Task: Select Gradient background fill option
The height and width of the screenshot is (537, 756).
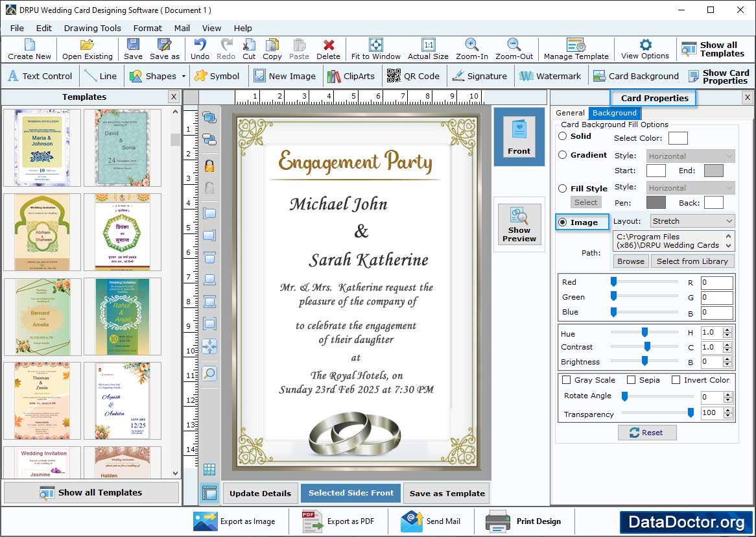Action: [x=562, y=155]
